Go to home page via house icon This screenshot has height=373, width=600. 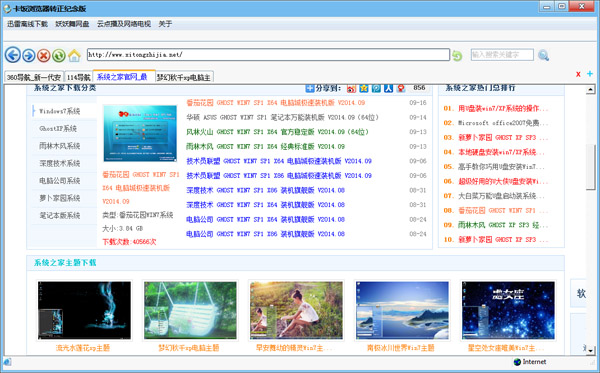74,55
